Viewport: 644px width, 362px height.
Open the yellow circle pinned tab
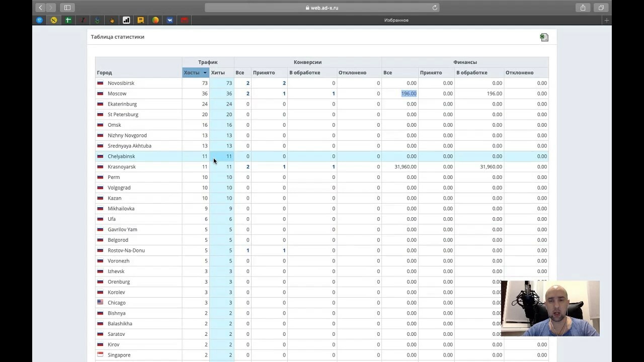click(54, 20)
